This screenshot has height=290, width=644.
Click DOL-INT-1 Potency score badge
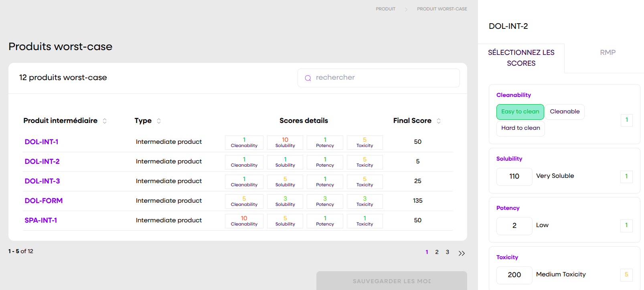(325, 143)
